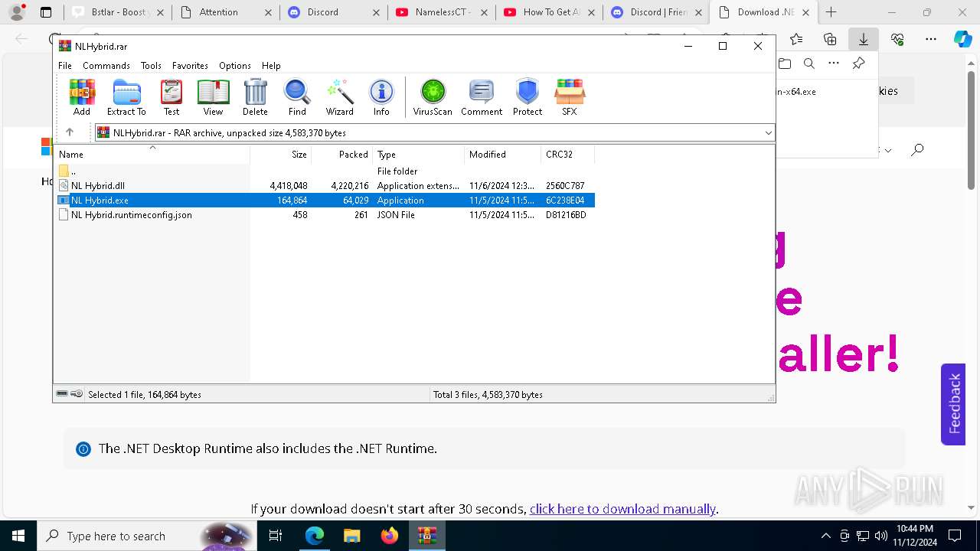Screen dimensions: 980x551
Task: Sort by Name column header
Action: tap(152, 154)
